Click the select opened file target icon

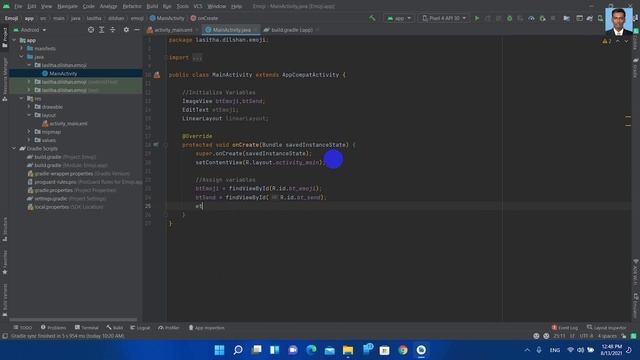pyautogui.click(x=91, y=30)
